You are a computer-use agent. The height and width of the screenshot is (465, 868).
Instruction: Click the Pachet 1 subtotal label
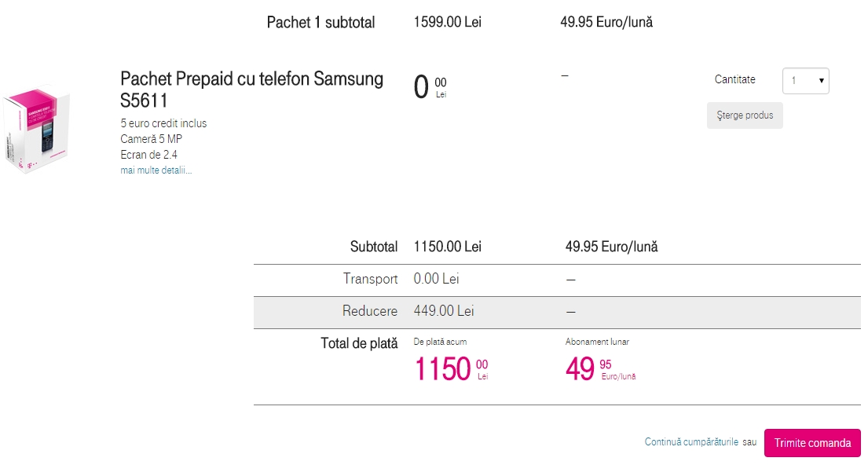[320, 23]
